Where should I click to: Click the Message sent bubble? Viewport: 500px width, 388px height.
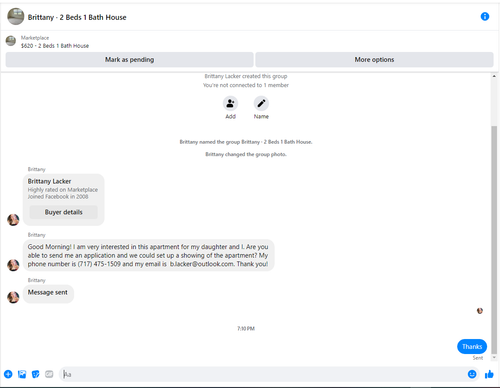[48, 293]
